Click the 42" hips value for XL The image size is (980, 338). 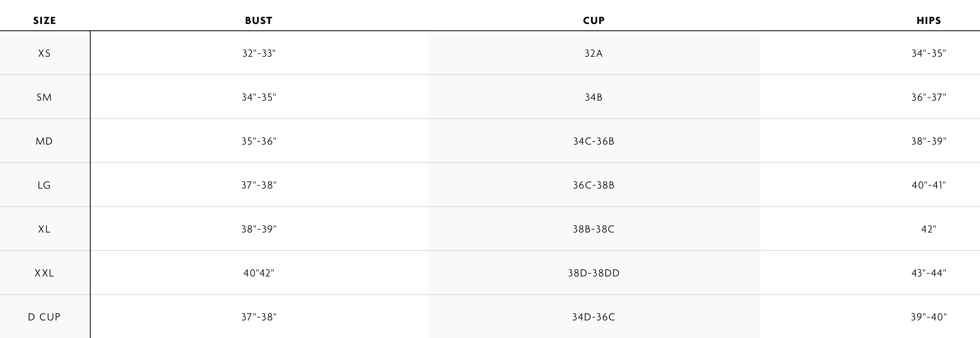tap(929, 229)
